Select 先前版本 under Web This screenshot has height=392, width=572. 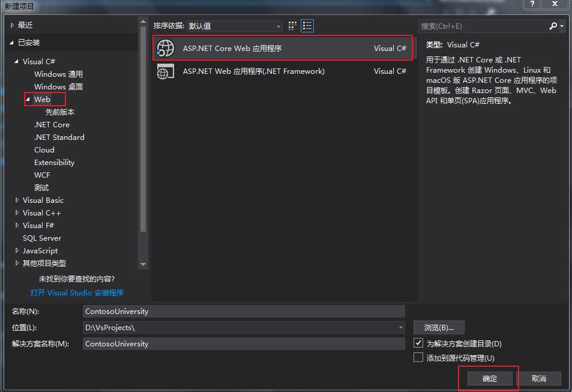(60, 112)
